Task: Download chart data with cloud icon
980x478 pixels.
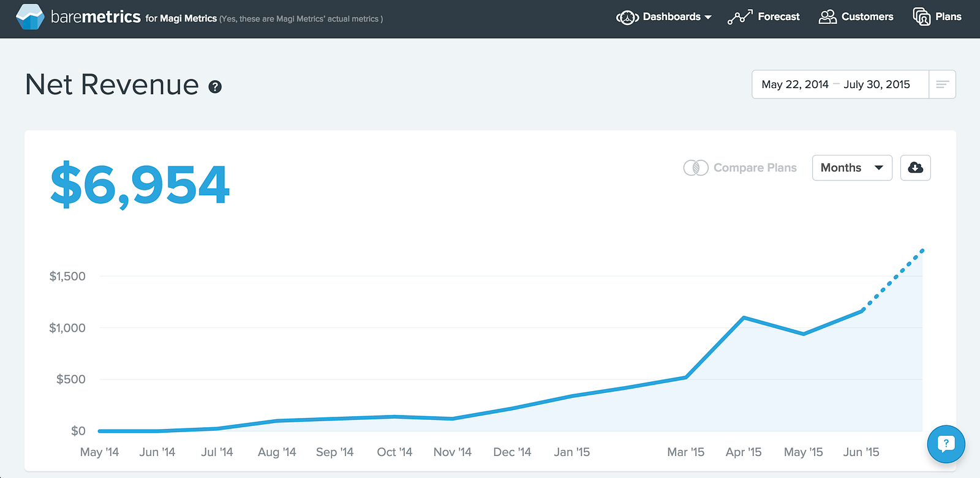Action: click(915, 168)
